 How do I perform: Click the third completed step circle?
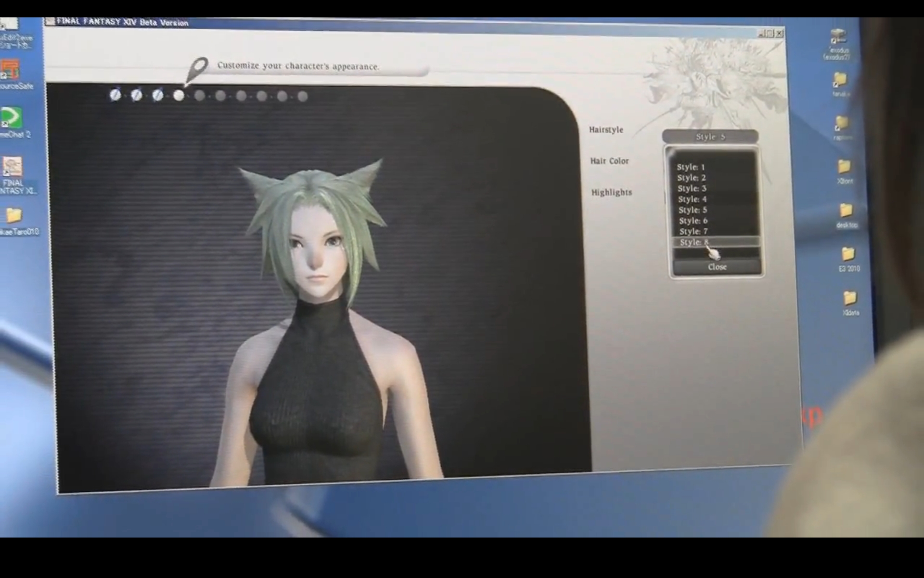tap(157, 95)
